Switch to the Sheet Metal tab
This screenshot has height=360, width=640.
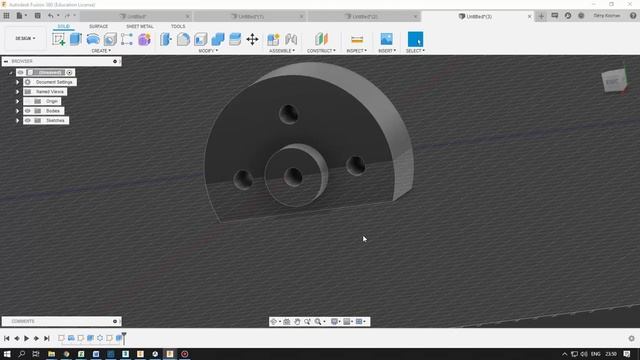(140, 26)
